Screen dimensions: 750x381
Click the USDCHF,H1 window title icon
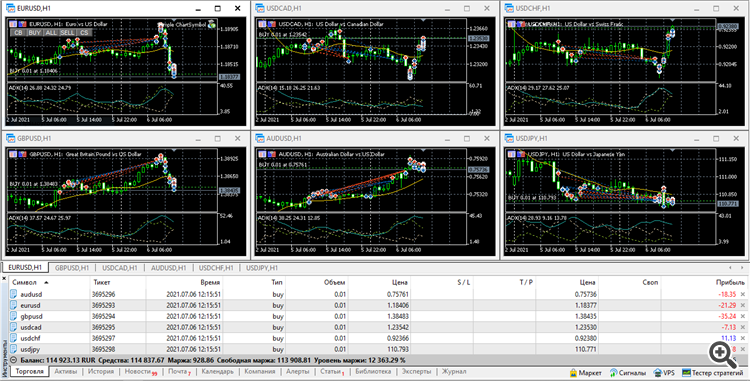509,8
